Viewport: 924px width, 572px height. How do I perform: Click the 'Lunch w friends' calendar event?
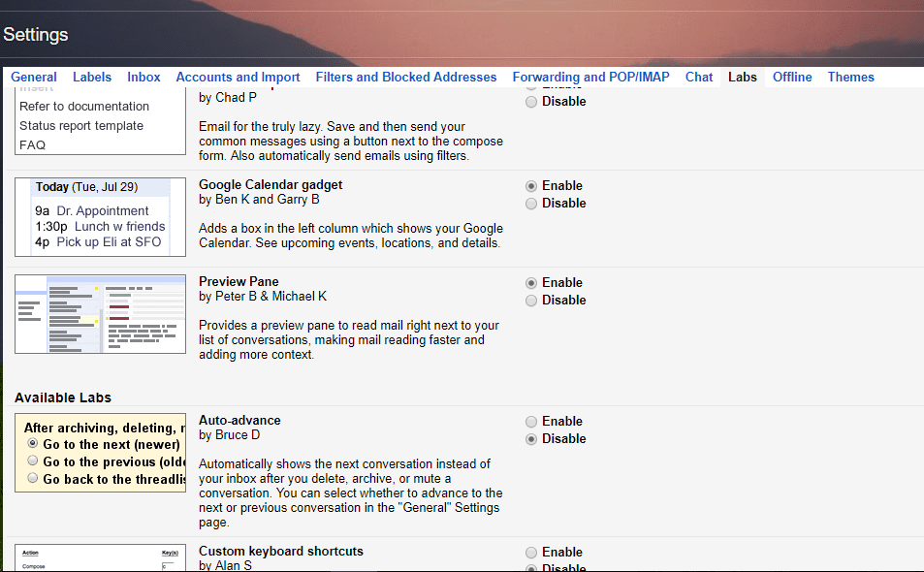(x=119, y=227)
